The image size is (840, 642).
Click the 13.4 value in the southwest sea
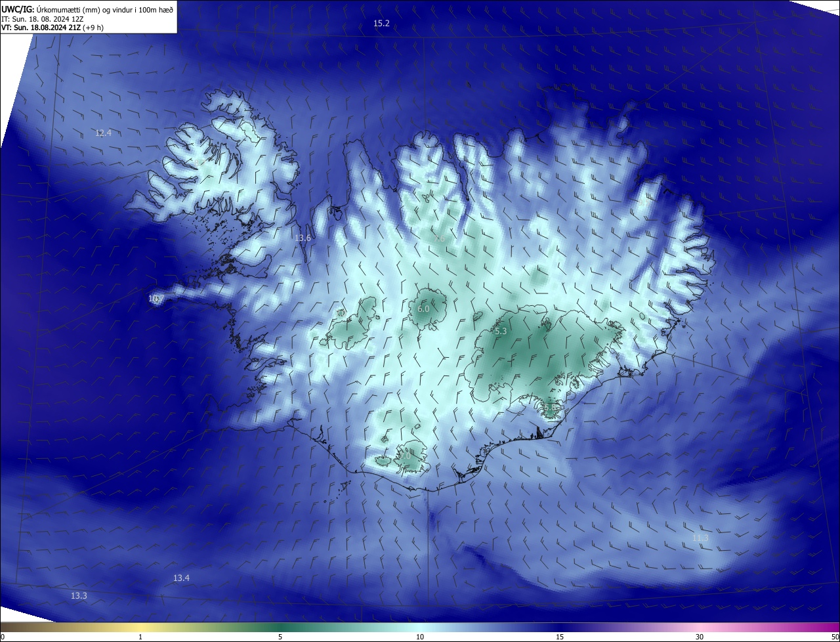[181, 578]
